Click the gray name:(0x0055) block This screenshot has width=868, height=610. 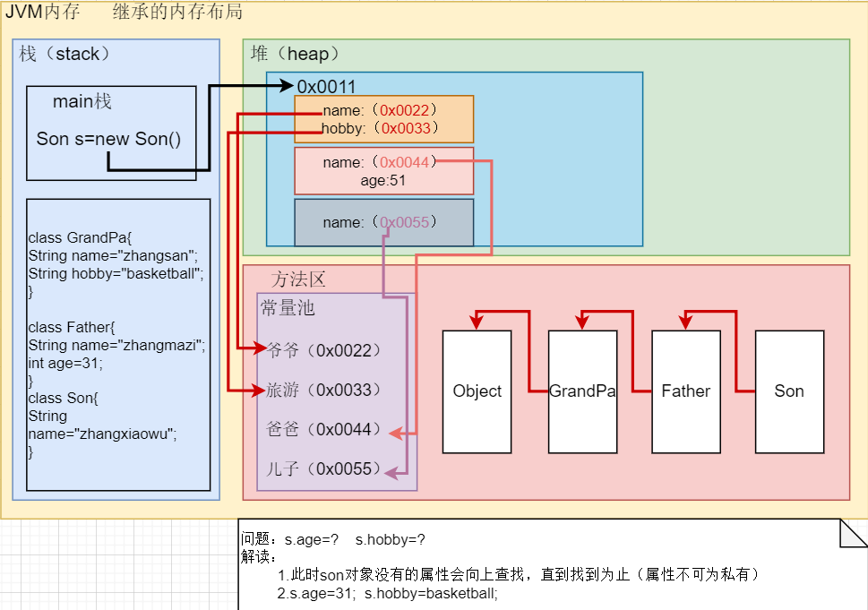[x=383, y=222]
